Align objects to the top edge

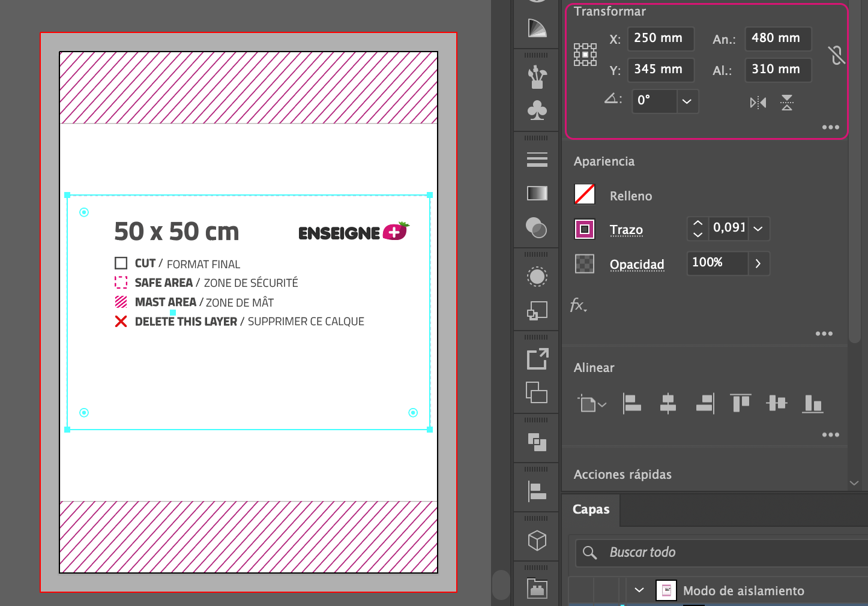(x=740, y=403)
